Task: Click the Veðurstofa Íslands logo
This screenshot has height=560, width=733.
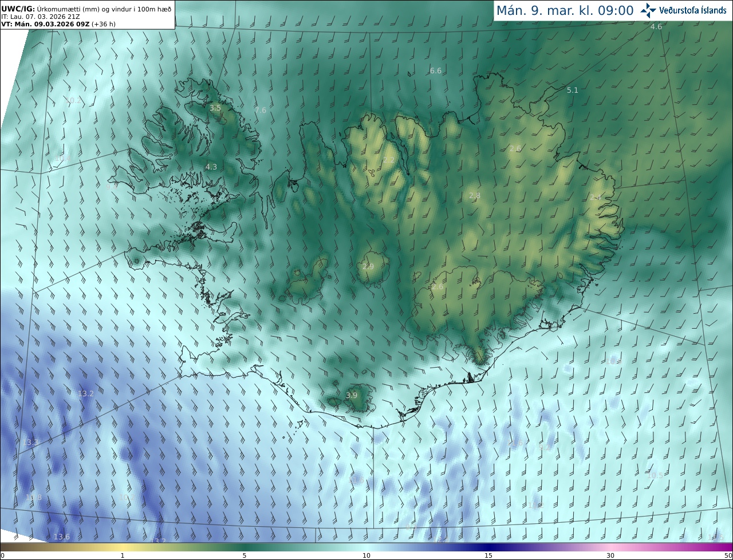Action: click(x=684, y=10)
